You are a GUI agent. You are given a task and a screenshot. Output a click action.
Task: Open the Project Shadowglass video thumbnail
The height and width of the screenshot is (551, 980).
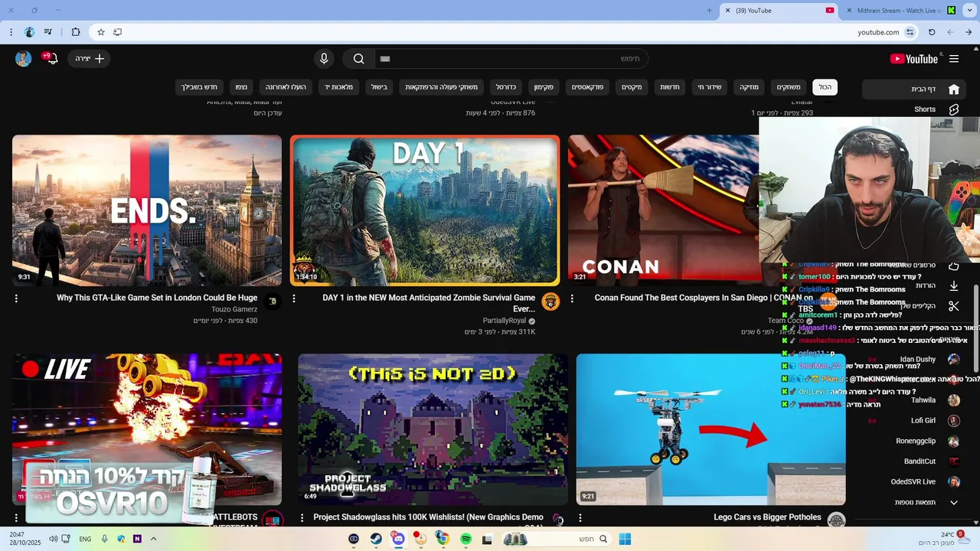click(x=433, y=429)
